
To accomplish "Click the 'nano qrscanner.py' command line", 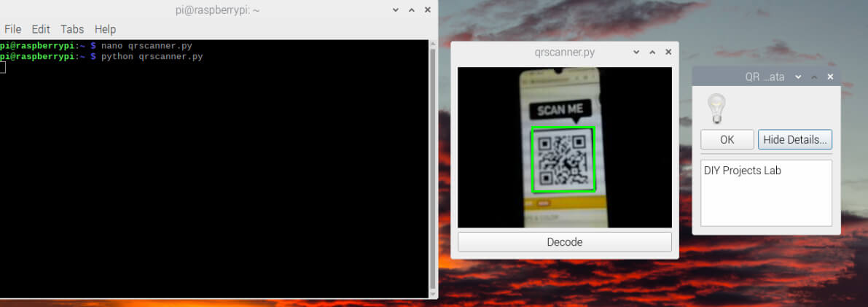I will tap(146, 46).
